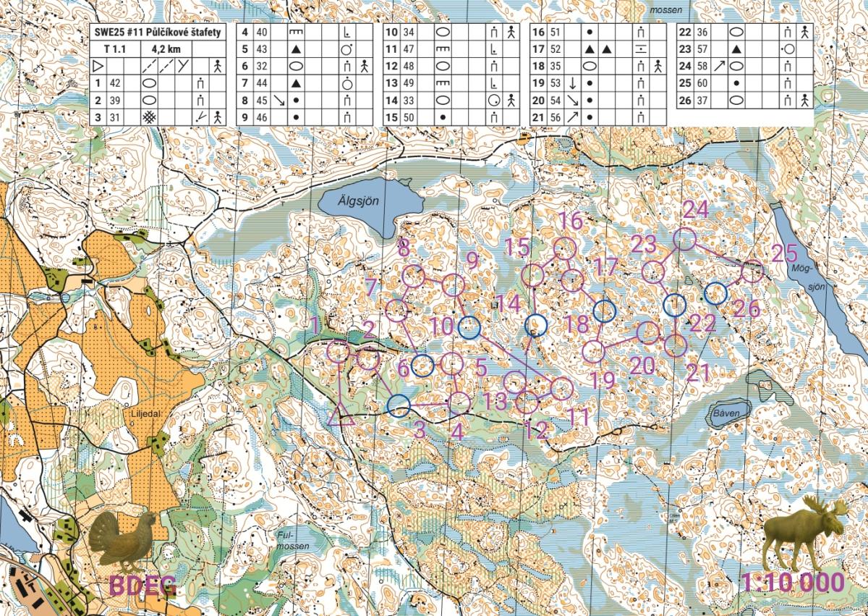
Task: Click the 1:10 000 scale text
Action: (793, 581)
